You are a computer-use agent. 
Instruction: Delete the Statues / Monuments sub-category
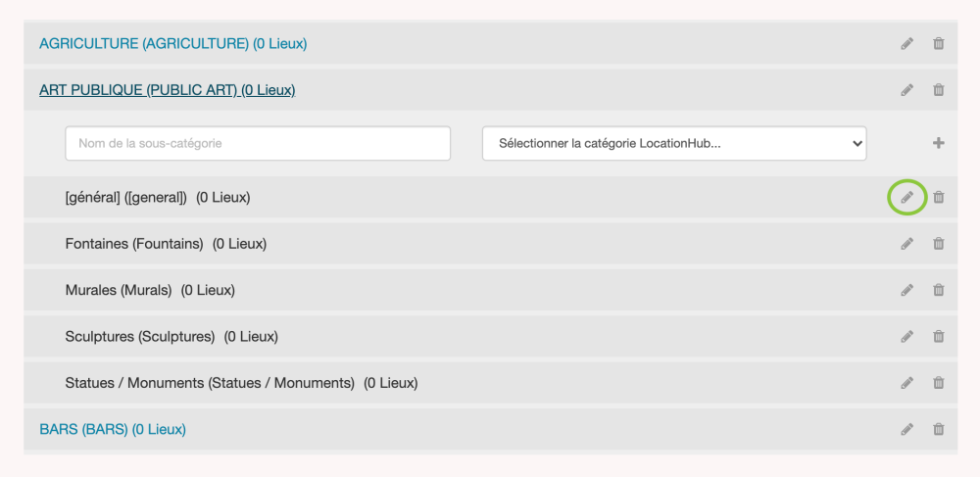tap(939, 383)
